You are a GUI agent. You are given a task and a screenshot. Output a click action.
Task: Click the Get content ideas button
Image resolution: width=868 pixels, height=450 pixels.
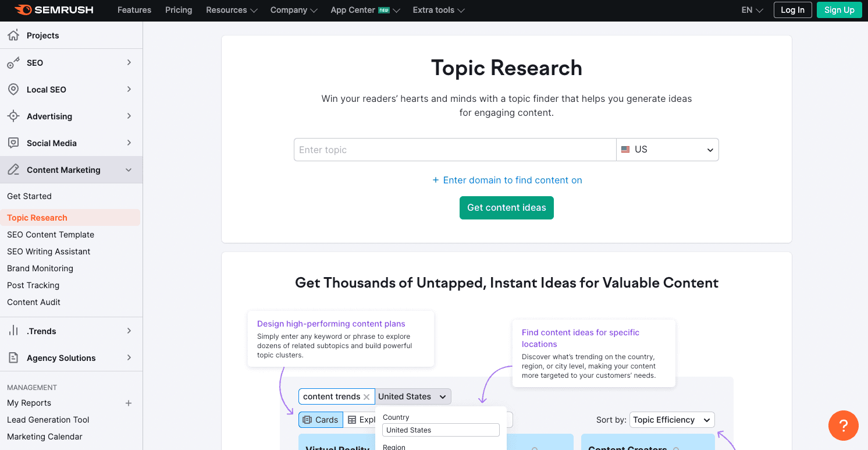pos(506,208)
